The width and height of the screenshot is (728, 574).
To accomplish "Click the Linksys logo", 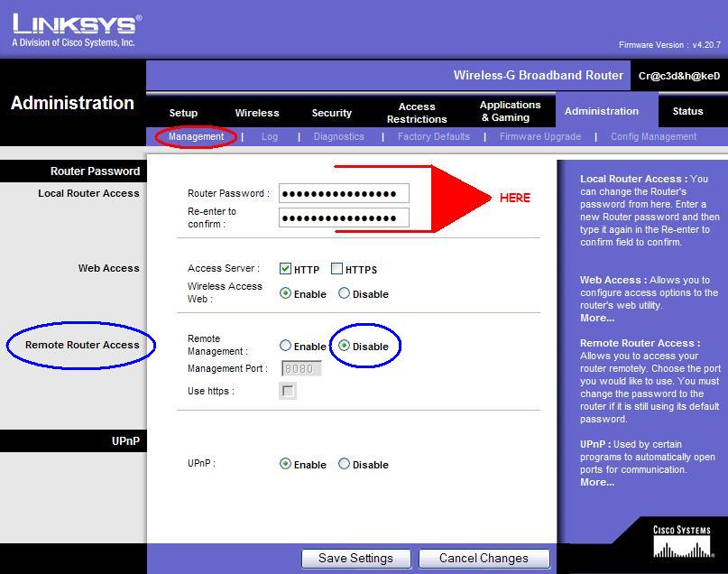I will 77,30.
